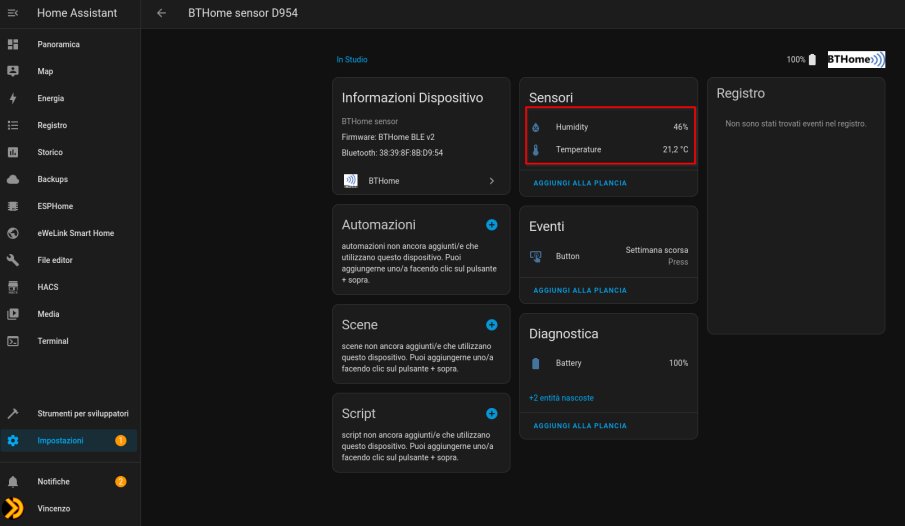
Task: Click Aggiungi alla plancia under Sensori
Action: click(579, 183)
